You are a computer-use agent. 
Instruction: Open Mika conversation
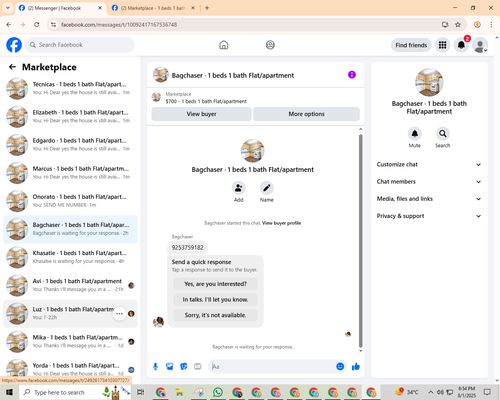pos(70,342)
